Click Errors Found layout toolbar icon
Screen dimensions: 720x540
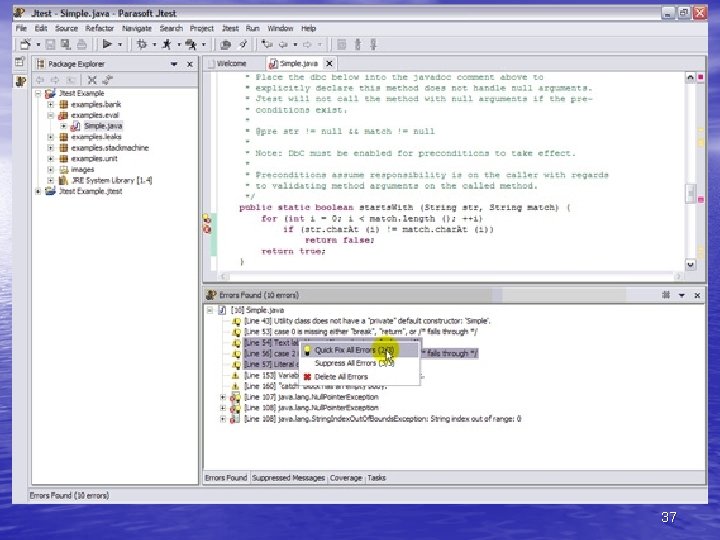[x=666, y=295]
